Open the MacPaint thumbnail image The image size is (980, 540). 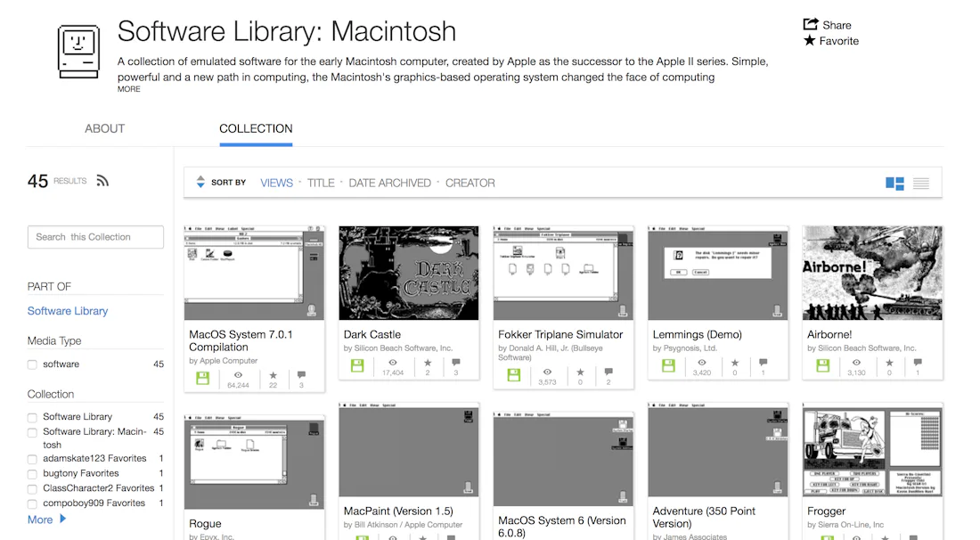point(409,450)
